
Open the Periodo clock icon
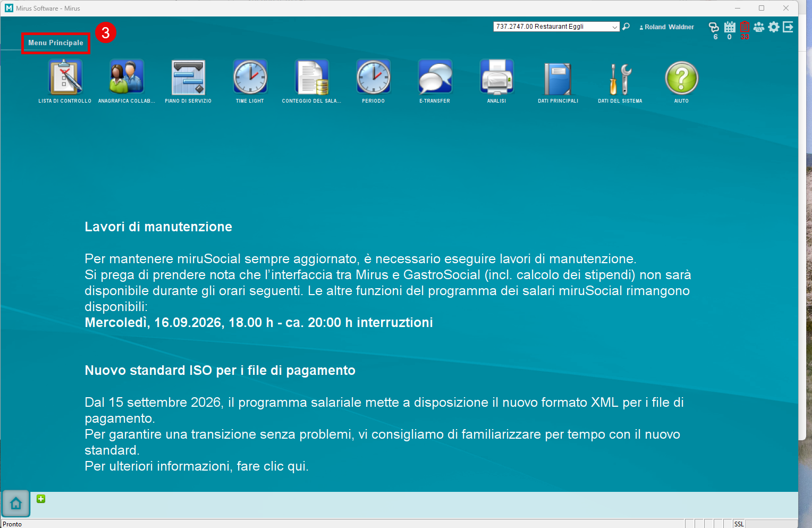point(373,78)
